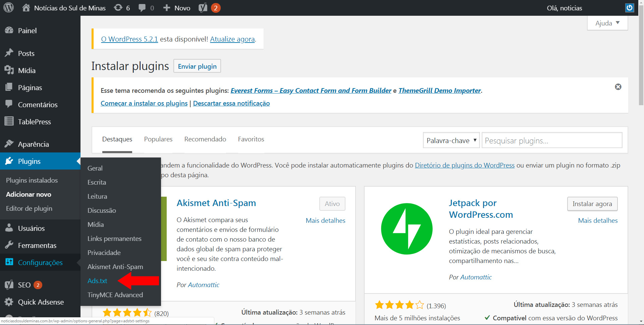Open TinyMCE Advanced settings item
The width and height of the screenshot is (644, 325).
coord(115,295)
